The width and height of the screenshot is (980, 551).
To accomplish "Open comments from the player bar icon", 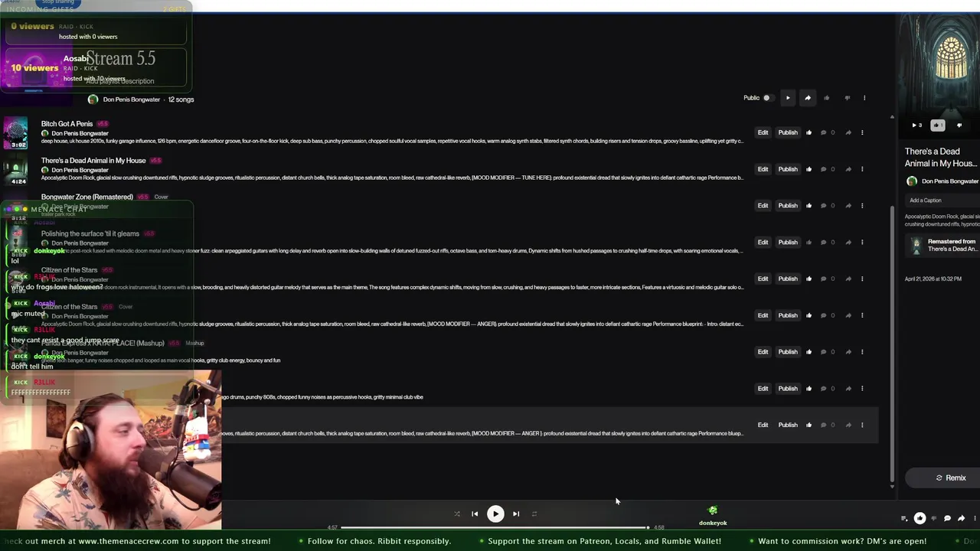I will point(947,519).
